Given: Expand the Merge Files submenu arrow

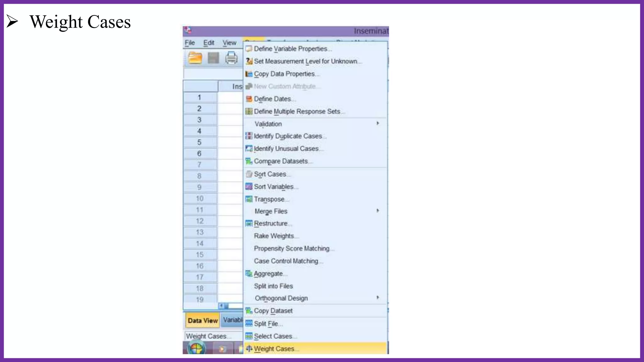Looking at the screenshot, I should click(378, 211).
